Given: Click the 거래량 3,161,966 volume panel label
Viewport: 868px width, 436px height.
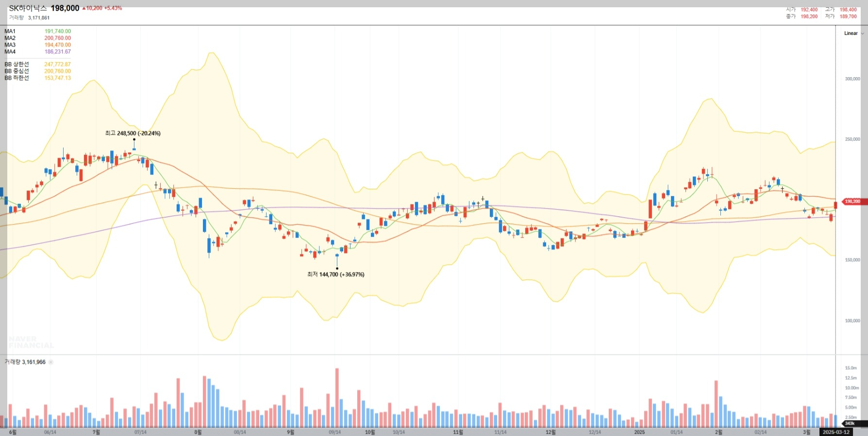Looking at the screenshot, I should [25, 362].
